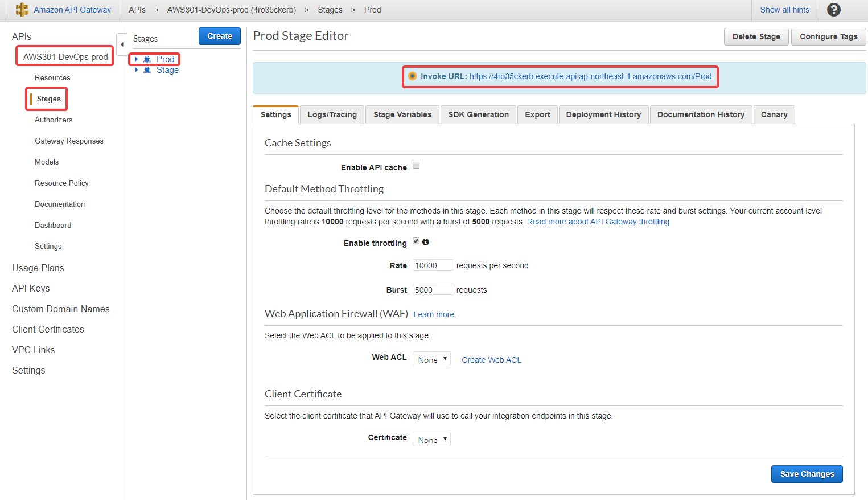Click the Prod stage icon
This screenshot has height=500, width=868.
pos(147,59)
